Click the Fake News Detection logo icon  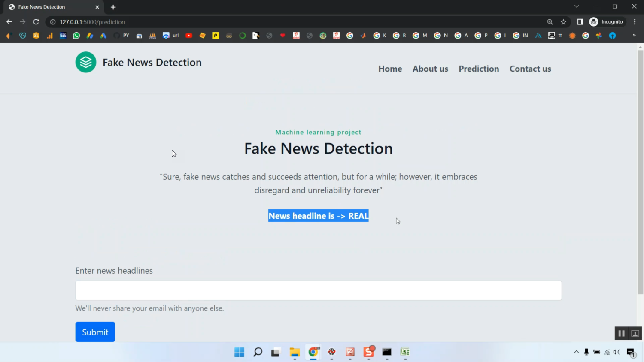coord(86,62)
